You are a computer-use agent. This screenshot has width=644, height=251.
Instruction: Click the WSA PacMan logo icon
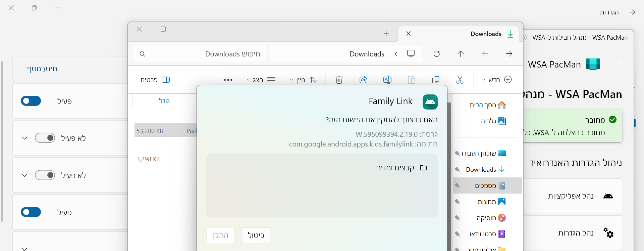(x=593, y=64)
